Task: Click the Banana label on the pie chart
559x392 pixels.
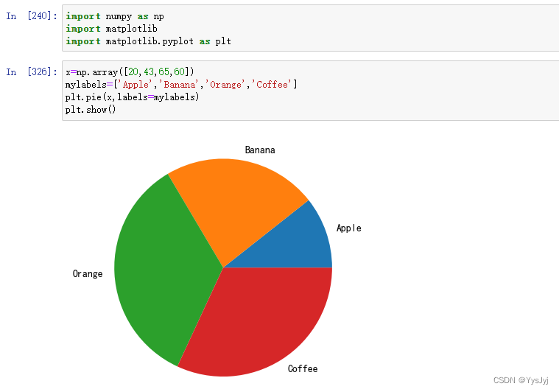Action: coord(260,150)
